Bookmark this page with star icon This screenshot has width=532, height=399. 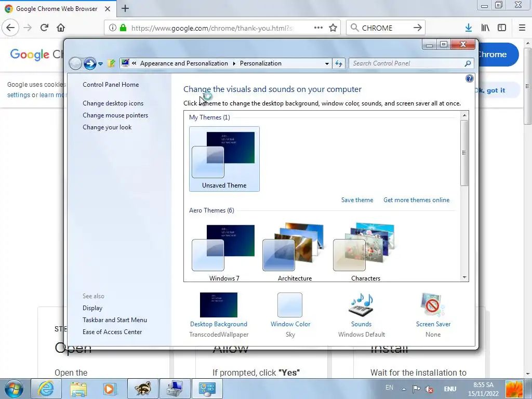pos(333,28)
